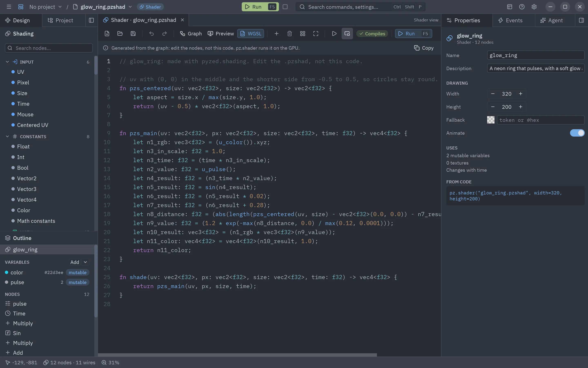Toggle mutable badge on color variable

(78, 272)
